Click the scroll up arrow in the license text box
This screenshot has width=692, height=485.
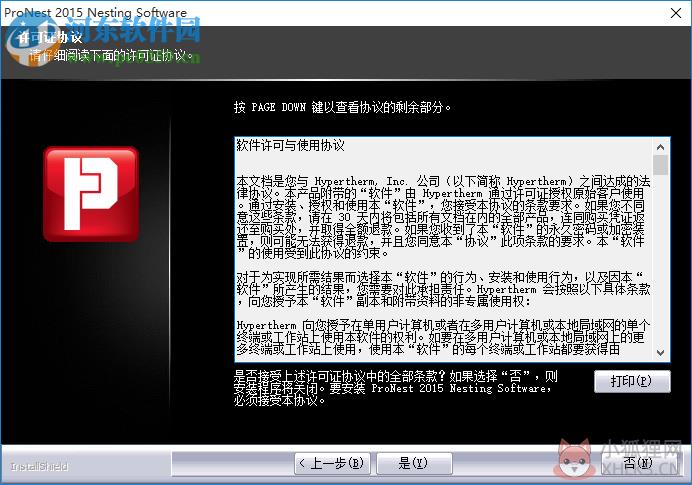pos(660,147)
